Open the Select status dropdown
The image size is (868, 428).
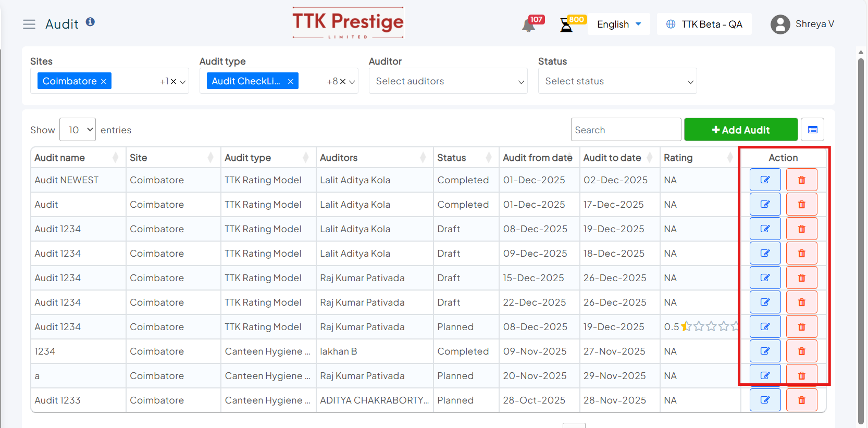tap(617, 81)
